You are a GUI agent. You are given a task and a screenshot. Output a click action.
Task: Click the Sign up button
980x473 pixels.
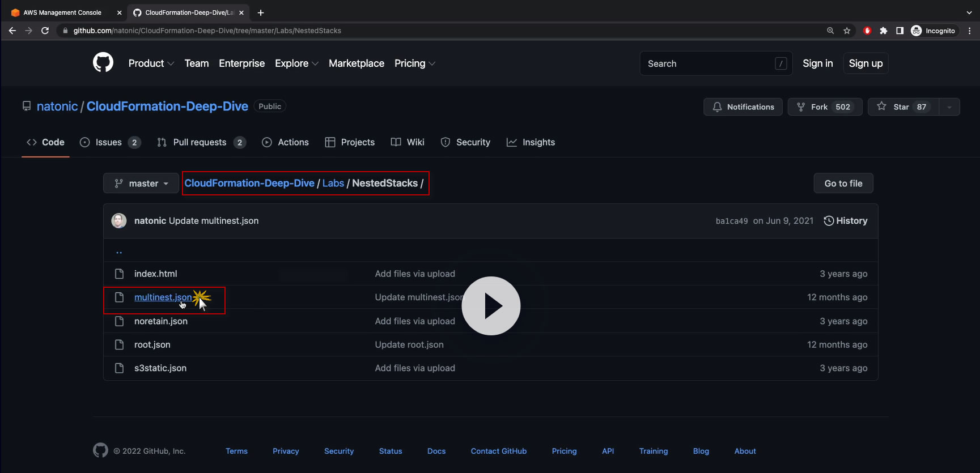pyautogui.click(x=866, y=63)
